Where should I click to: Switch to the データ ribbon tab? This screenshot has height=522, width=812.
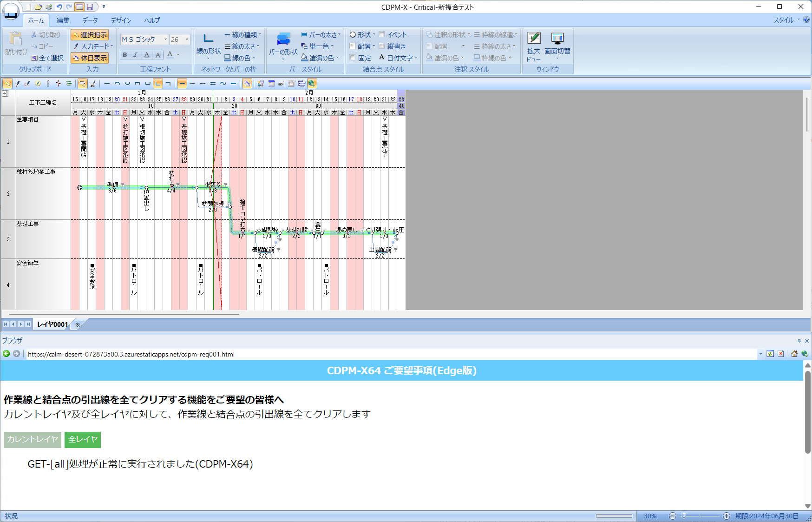click(x=90, y=20)
